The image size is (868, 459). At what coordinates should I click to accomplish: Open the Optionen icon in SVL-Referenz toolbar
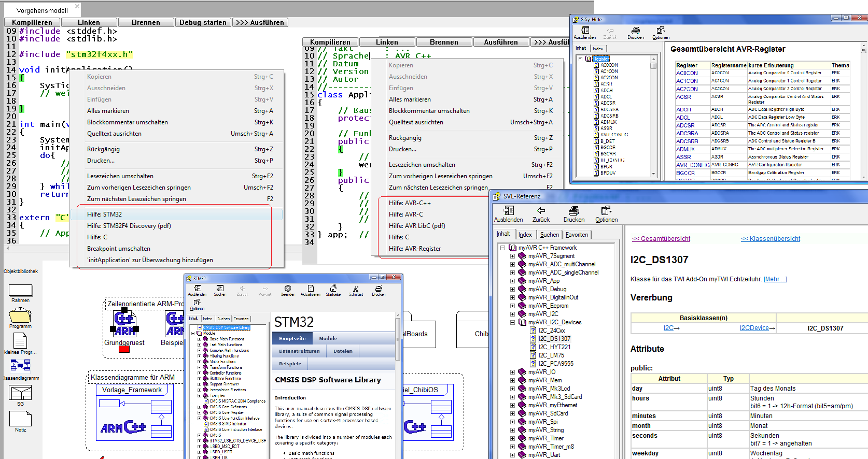tap(606, 210)
